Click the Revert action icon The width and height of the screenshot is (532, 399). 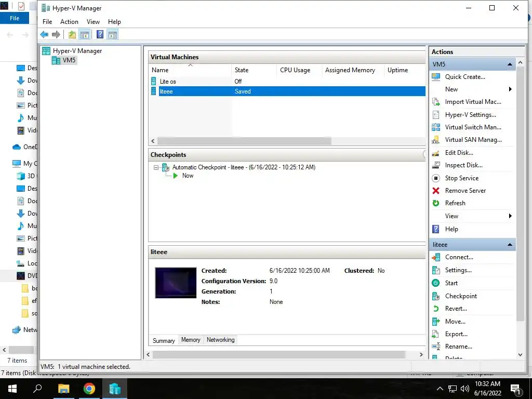[436, 309]
